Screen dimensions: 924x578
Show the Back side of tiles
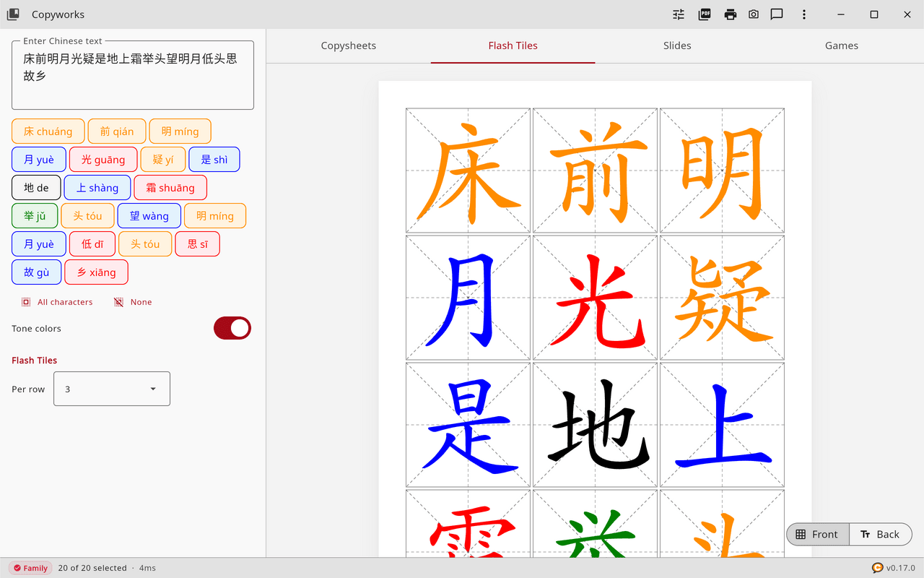tap(880, 535)
